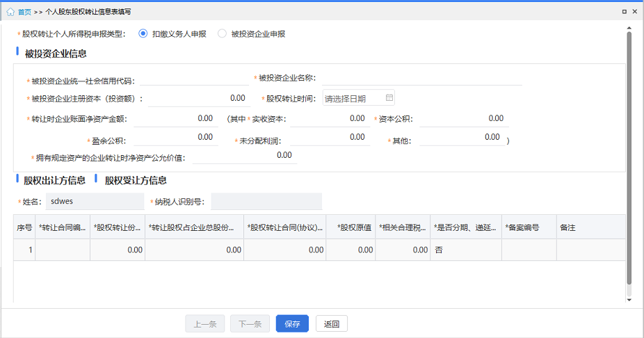This screenshot has height=338, width=644.
Task: Click 股权转让合同(协议) column header
Action: (x=285, y=227)
